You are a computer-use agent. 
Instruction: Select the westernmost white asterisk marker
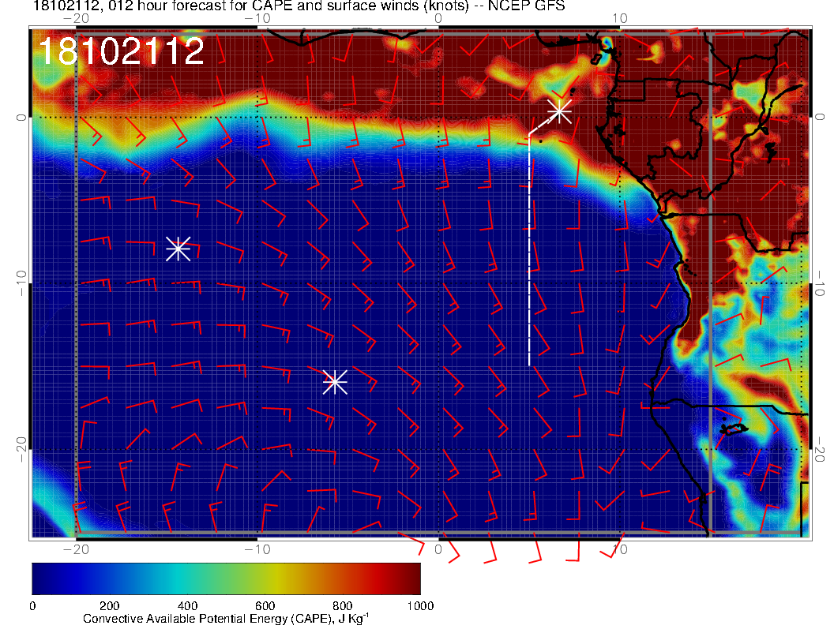(178, 248)
